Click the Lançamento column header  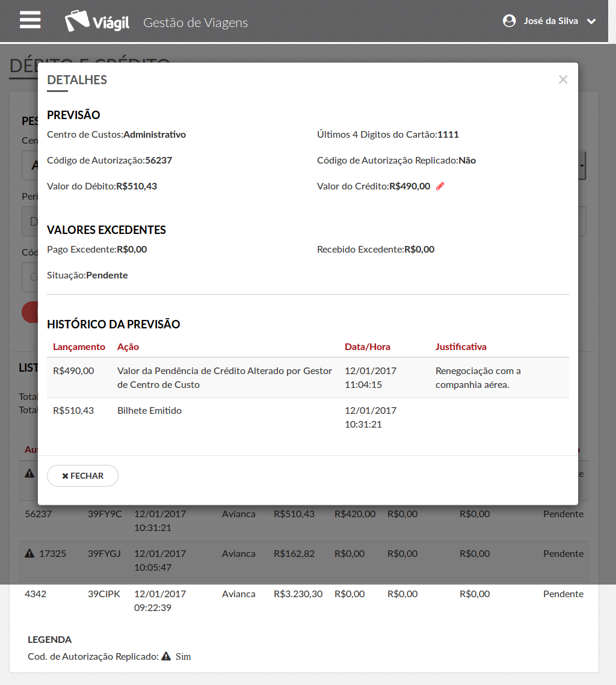(79, 347)
